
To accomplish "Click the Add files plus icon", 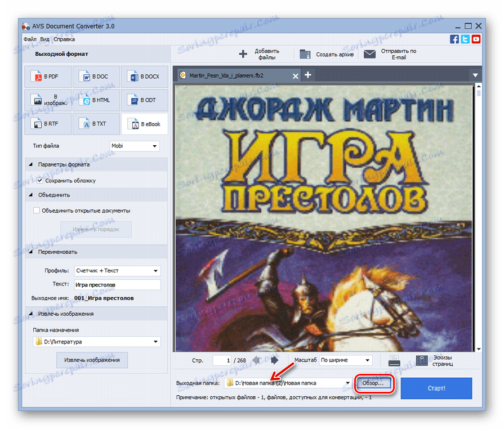I will [x=243, y=53].
